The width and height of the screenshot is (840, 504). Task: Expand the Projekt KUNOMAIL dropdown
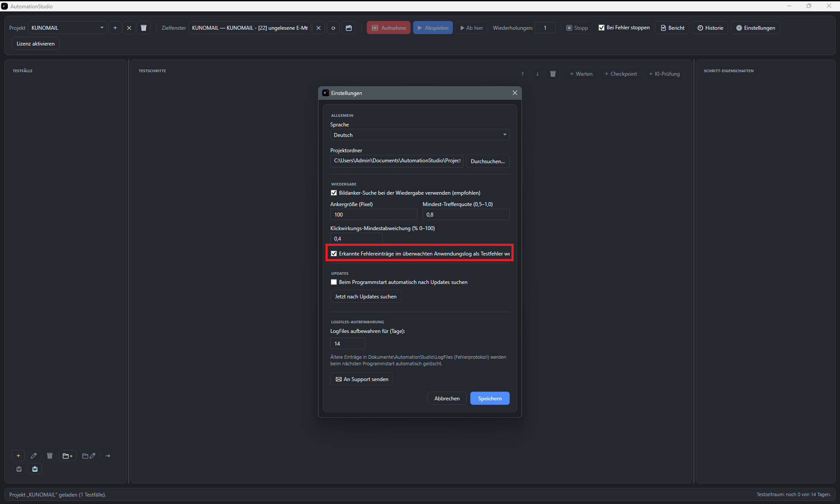point(67,28)
